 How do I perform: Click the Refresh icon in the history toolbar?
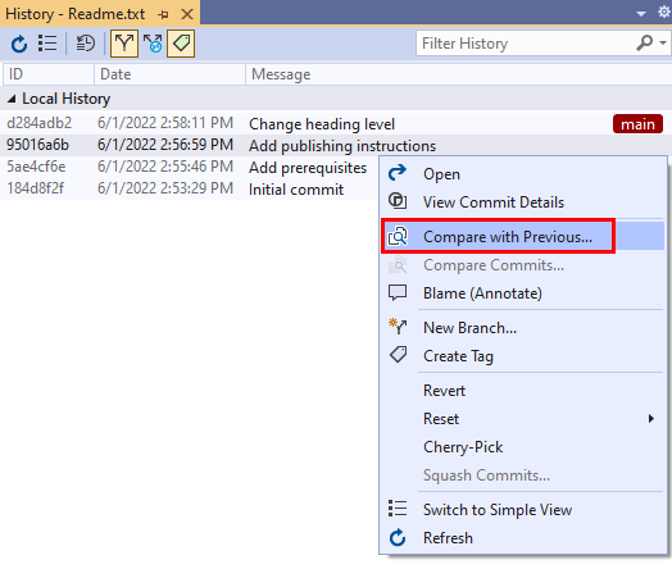coord(19,43)
